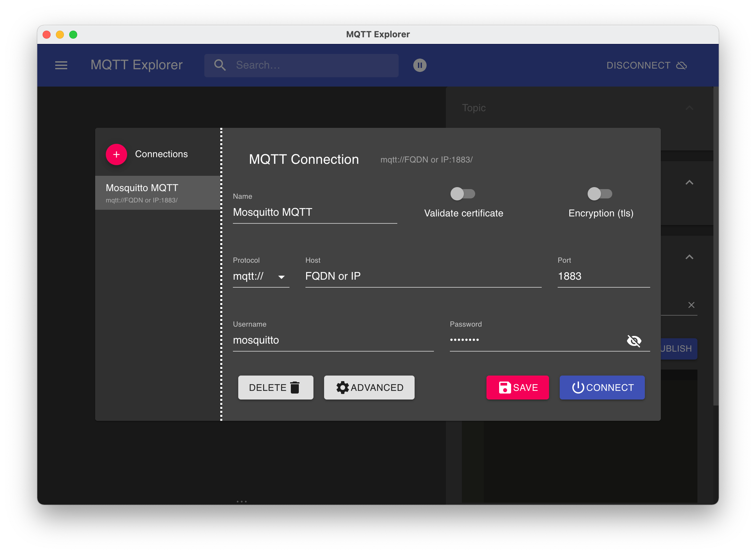The image size is (756, 554).
Task: Select the Mosquitto MQTT connection entry
Action: pyautogui.click(x=157, y=193)
